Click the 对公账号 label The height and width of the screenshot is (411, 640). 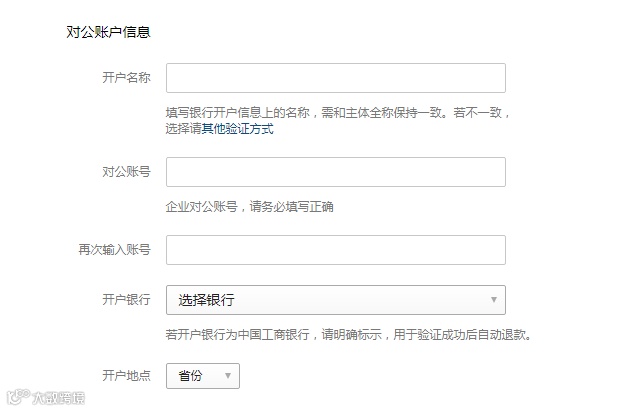click(x=126, y=172)
